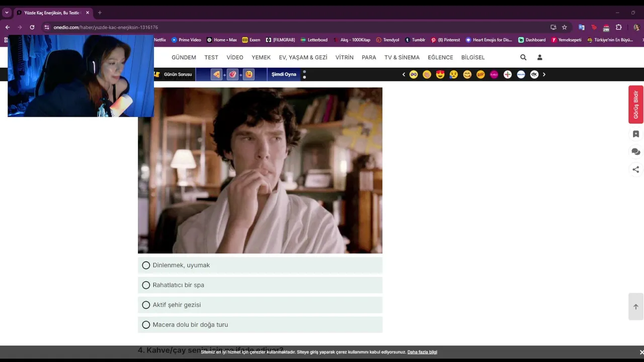Bookmark this page with the star icon

pos(565,27)
